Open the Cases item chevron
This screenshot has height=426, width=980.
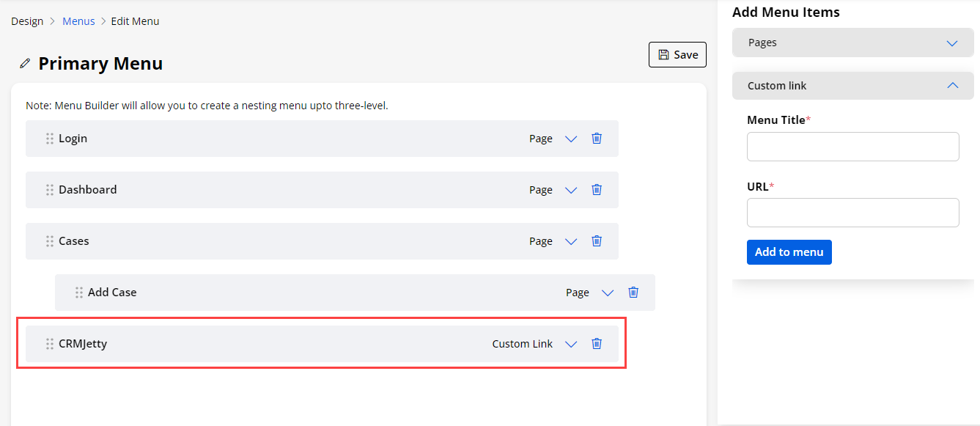[571, 242]
